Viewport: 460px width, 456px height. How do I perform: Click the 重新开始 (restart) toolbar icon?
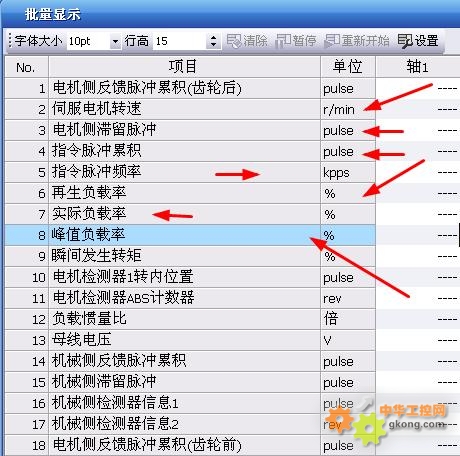(x=357, y=41)
